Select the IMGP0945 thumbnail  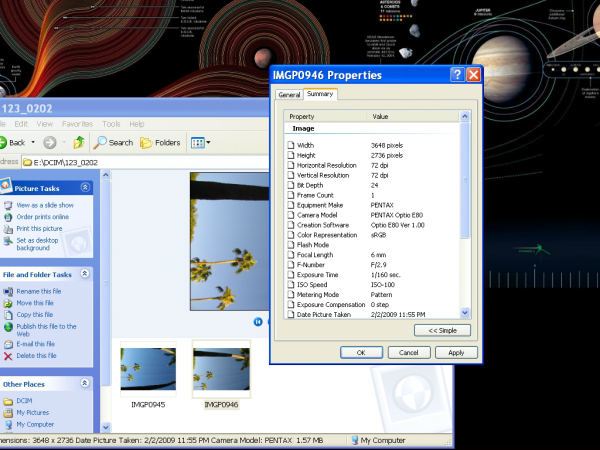click(147, 371)
